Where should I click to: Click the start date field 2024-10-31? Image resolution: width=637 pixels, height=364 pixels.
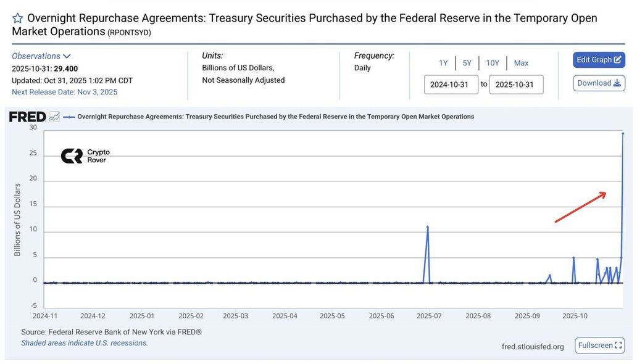point(451,85)
